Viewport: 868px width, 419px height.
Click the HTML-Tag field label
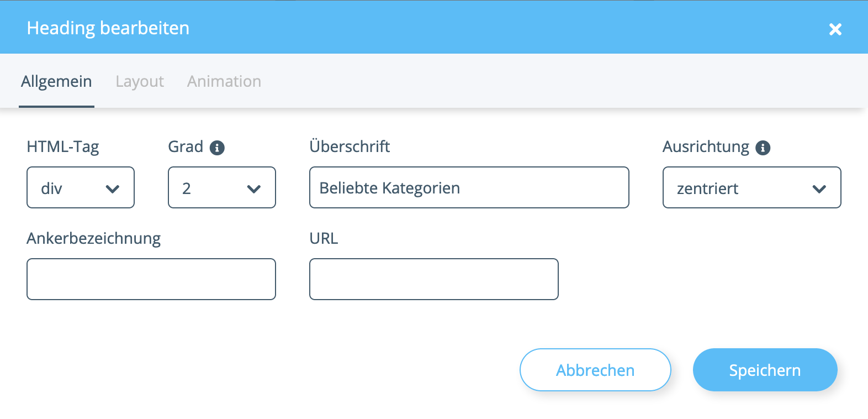tap(63, 147)
